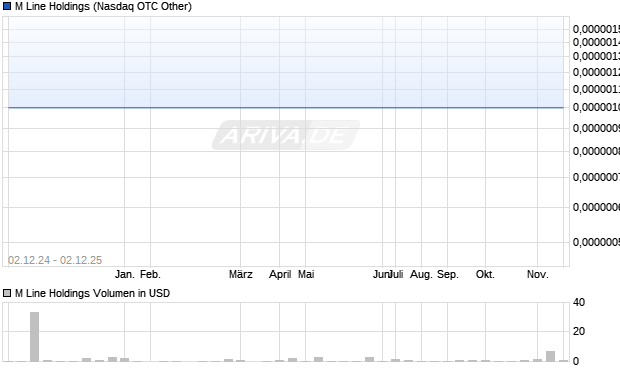Click the 'Okt.' axis label
Image resolution: width=620 pixels, height=371 pixels.
pos(486,274)
